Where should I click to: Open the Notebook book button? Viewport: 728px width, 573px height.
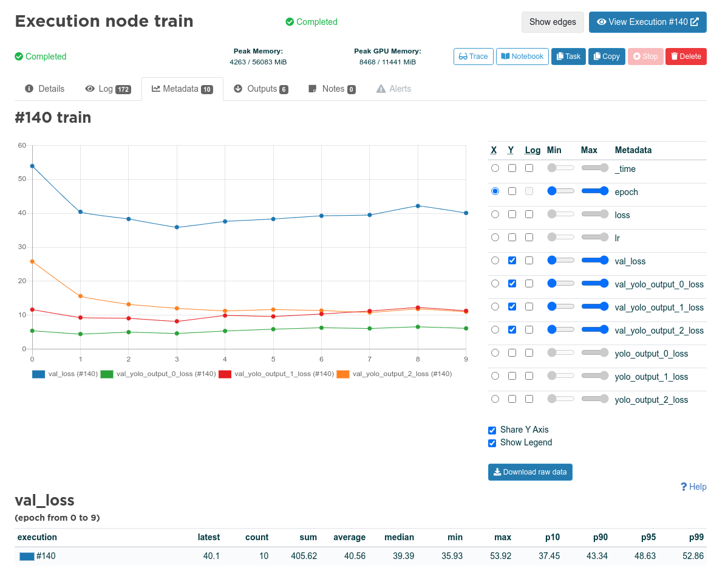coord(522,57)
